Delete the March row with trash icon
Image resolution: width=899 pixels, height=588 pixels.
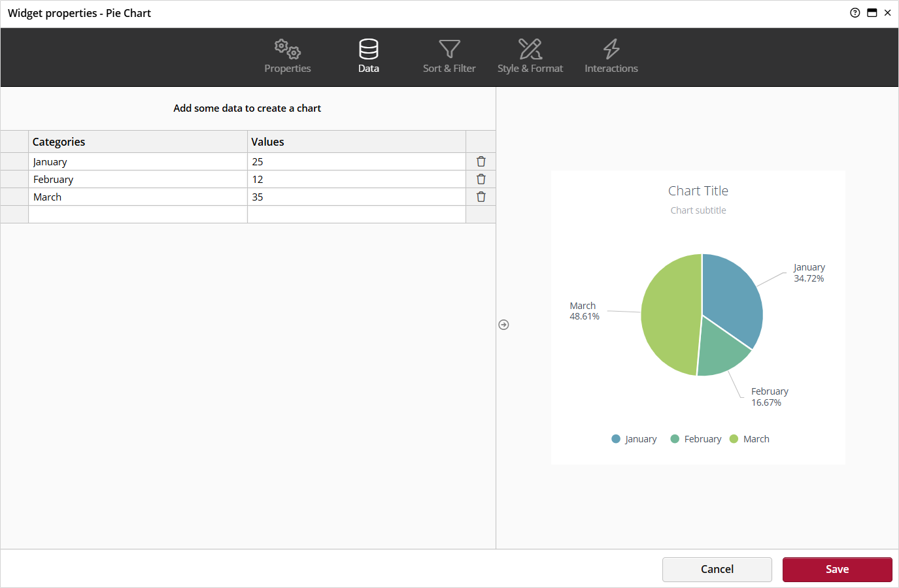pos(481,197)
